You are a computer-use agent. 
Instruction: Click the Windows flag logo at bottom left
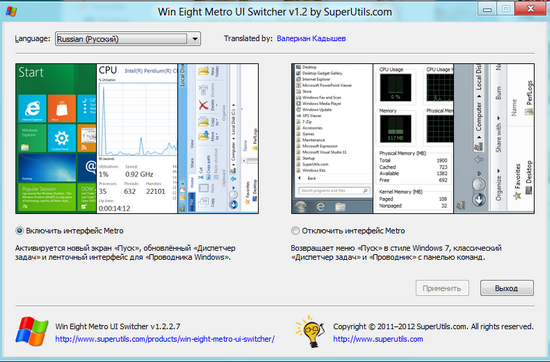point(32,331)
